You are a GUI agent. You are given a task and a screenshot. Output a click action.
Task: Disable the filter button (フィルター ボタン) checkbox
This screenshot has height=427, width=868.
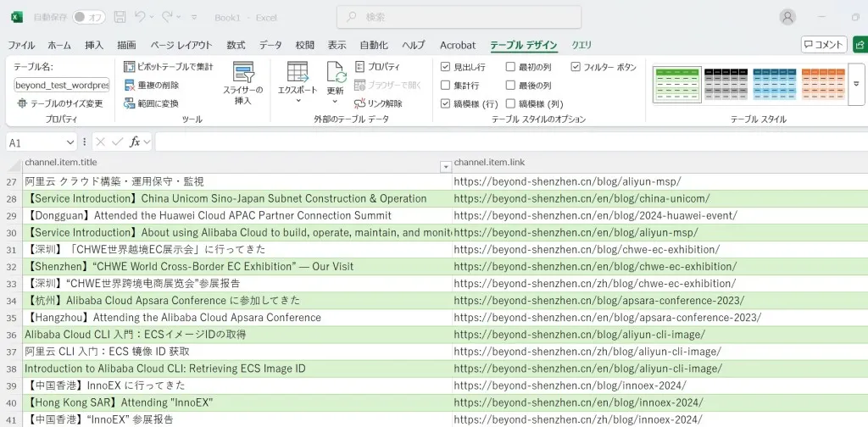coord(576,67)
